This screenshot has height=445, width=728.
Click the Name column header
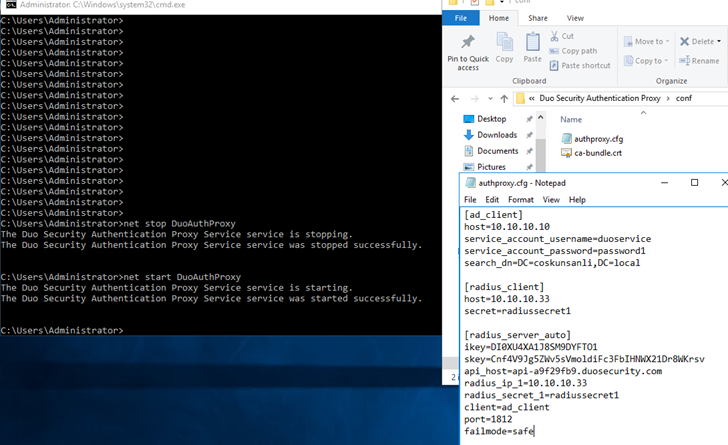571,119
